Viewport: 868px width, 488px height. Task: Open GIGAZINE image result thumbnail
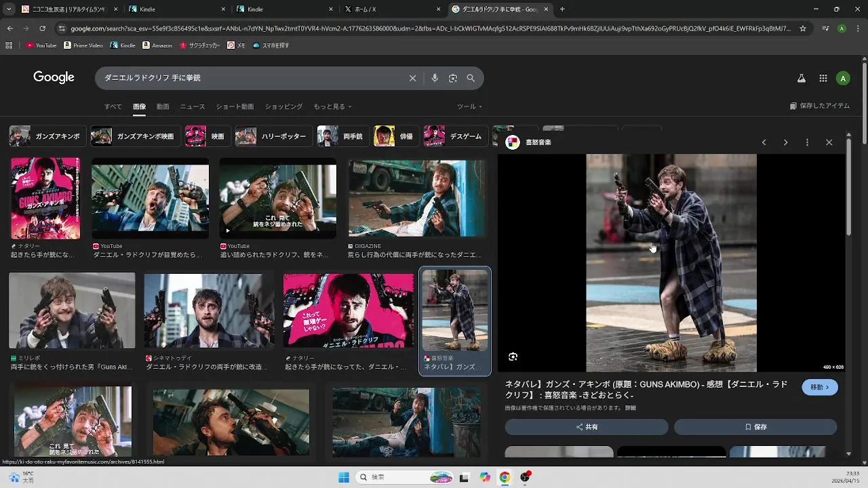pos(417,198)
